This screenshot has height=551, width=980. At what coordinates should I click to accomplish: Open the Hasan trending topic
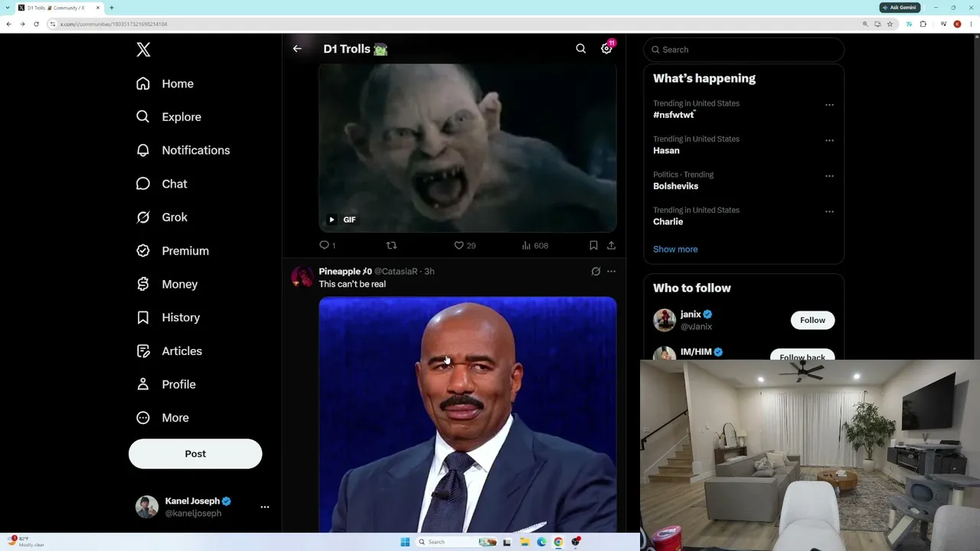tap(666, 151)
